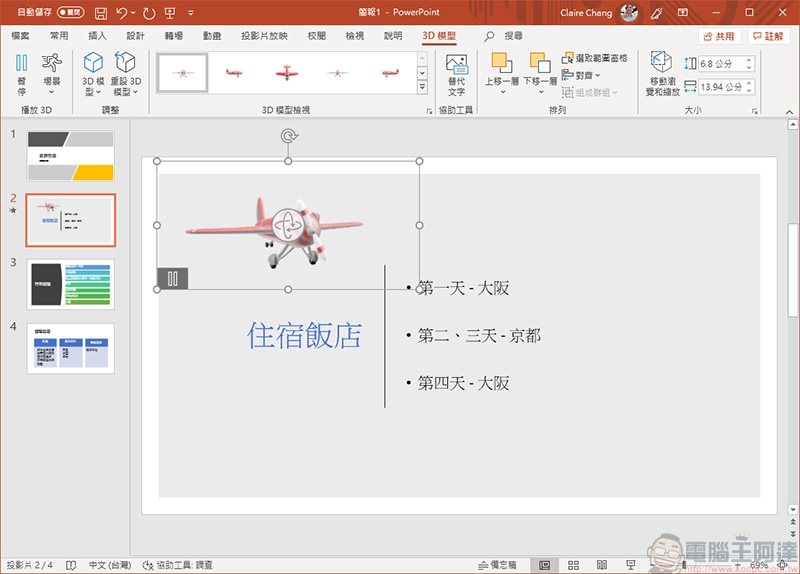Open the 設計 ribbon tab
Image resolution: width=800 pixels, height=574 pixels.
(x=135, y=36)
